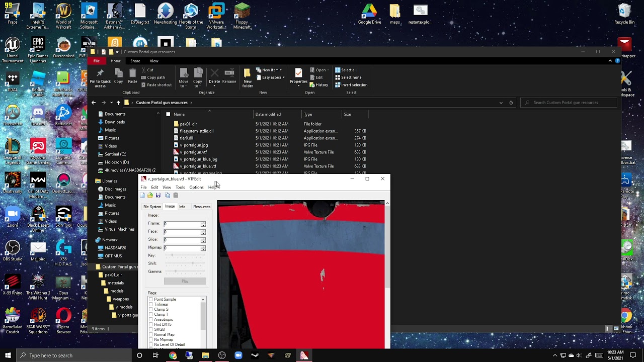The height and width of the screenshot is (362, 644).
Task: Toggle the Normal Map flag
Action: [150, 334]
